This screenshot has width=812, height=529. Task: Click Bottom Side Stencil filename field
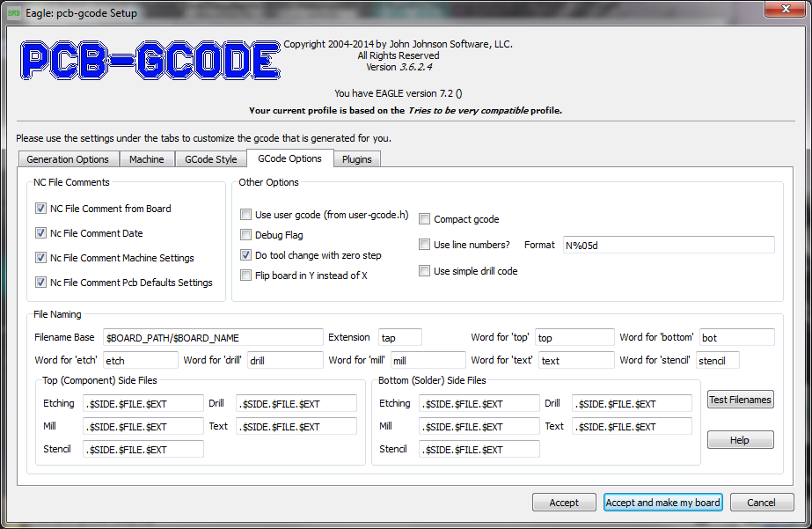479,449
